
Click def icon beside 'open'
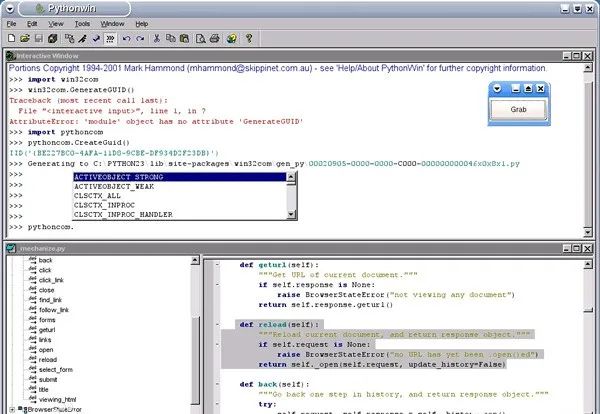point(33,349)
